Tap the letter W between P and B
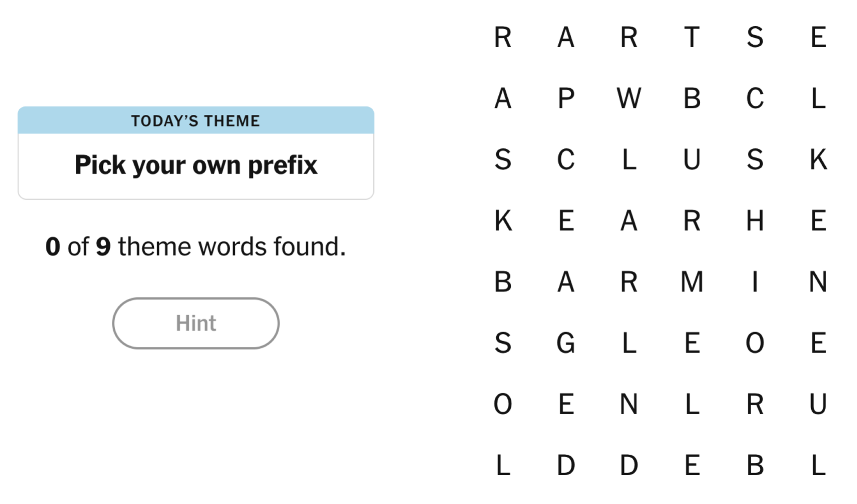This screenshot has height=504, width=857. (629, 99)
